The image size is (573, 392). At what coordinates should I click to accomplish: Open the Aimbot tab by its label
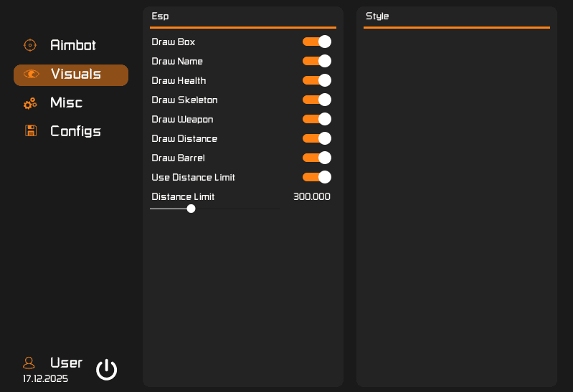72,45
